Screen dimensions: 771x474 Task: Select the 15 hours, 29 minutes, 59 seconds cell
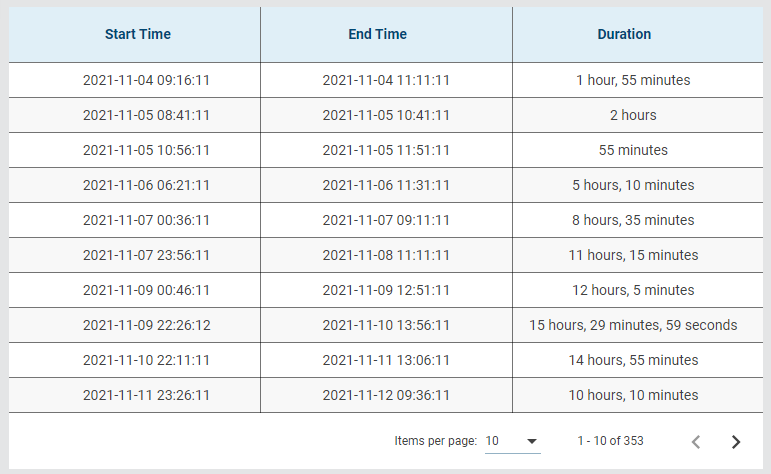(x=633, y=325)
